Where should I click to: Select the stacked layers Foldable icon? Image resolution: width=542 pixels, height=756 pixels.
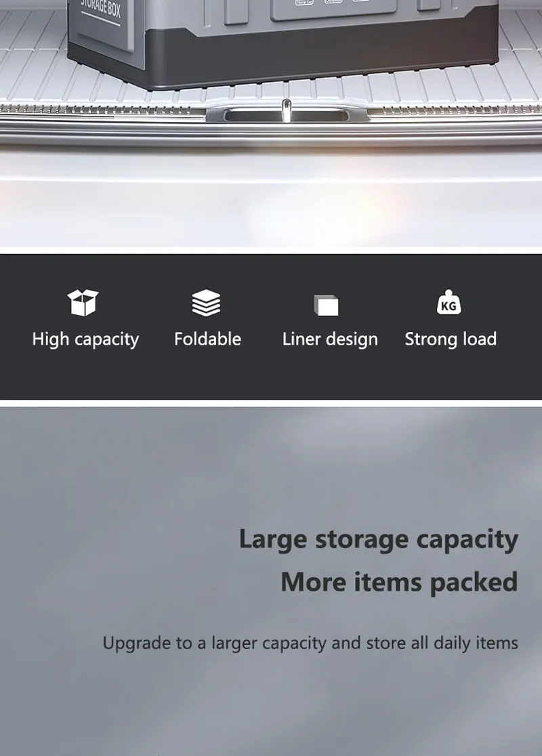point(207,303)
